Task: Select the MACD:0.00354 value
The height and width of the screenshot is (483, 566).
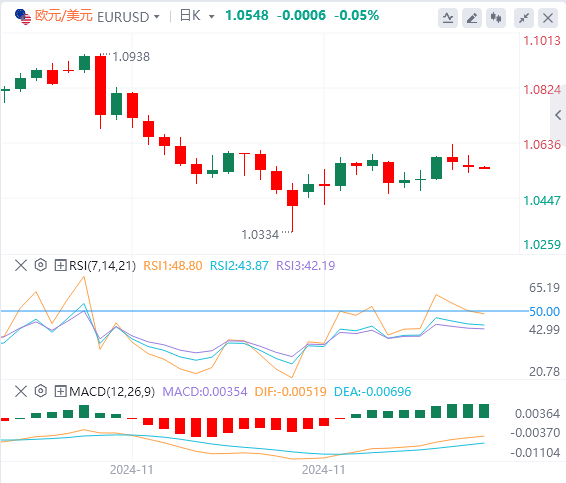Action: pyautogui.click(x=205, y=392)
